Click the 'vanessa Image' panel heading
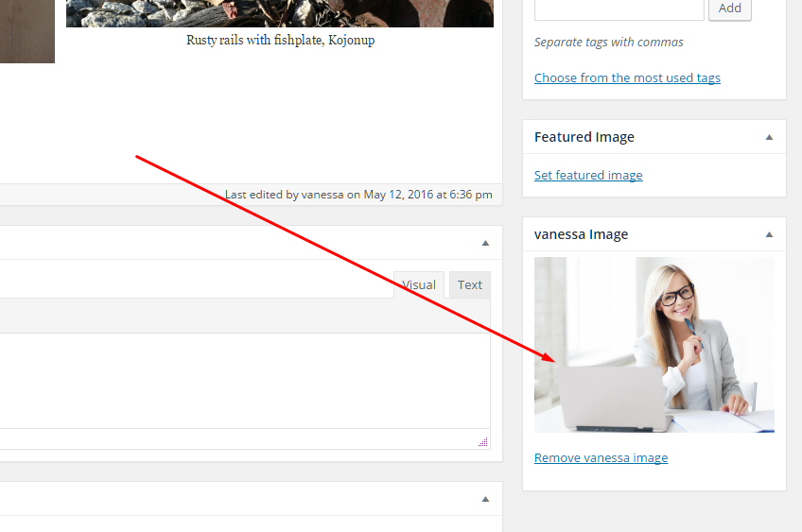Viewport: 802px width, 532px height. click(x=581, y=234)
